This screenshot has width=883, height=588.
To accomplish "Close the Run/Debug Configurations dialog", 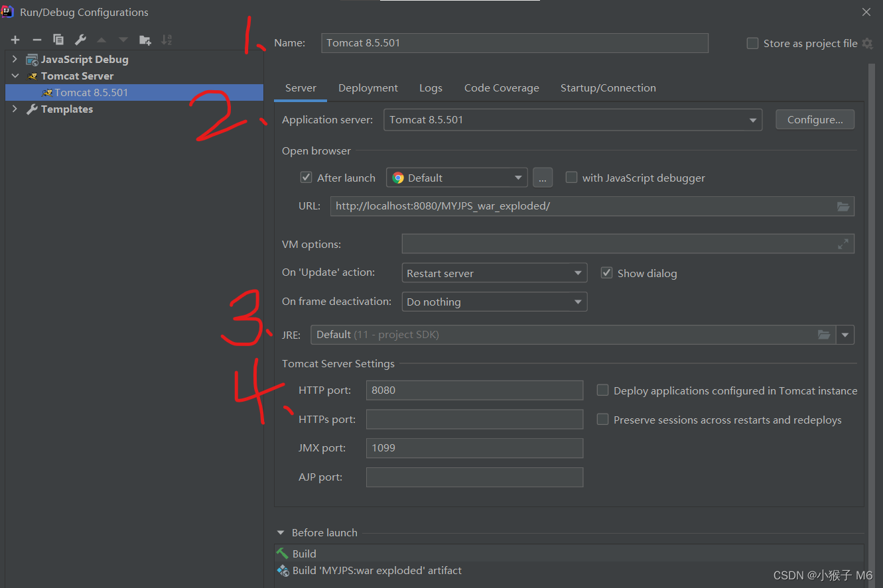I will click(866, 12).
